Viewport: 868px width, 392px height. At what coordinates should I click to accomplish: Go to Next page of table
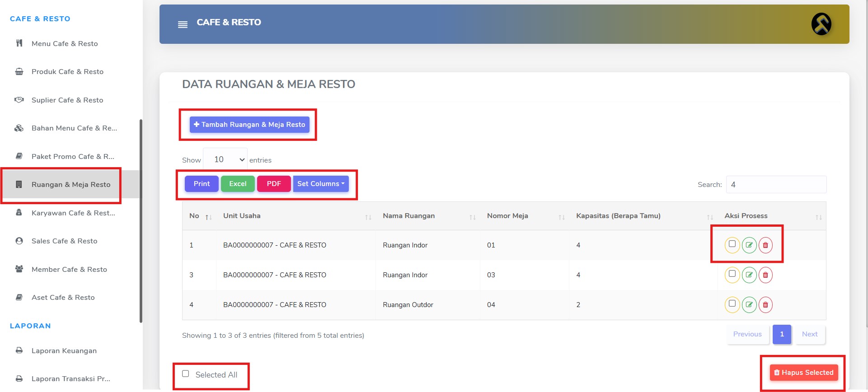point(810,334)
